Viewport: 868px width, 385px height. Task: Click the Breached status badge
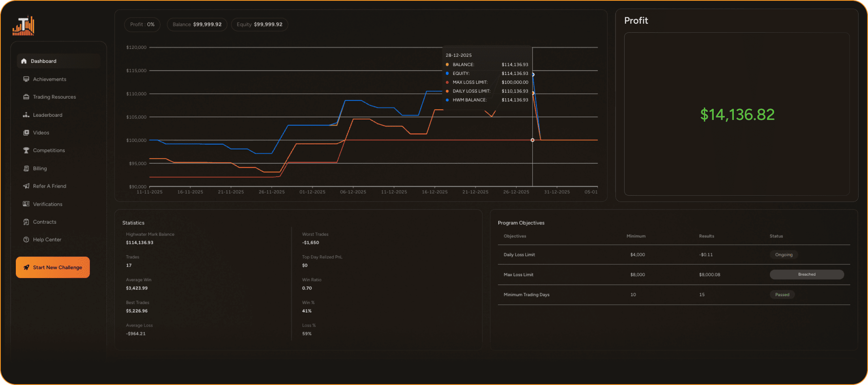pos(807,275)
